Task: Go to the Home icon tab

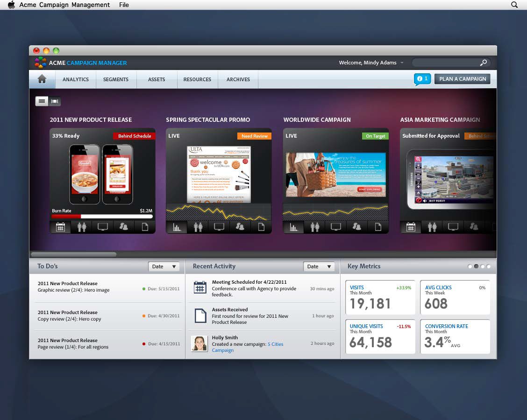Action: tap(42, 79)
